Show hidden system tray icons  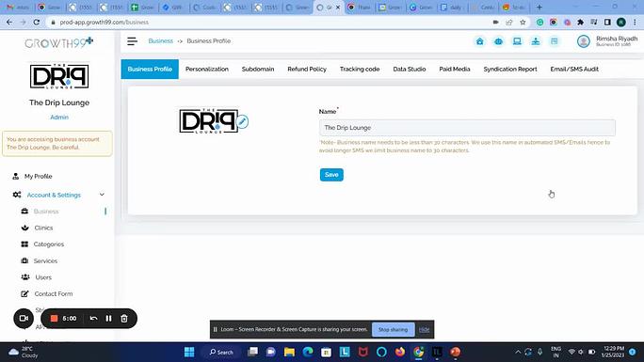coord(518,352)
